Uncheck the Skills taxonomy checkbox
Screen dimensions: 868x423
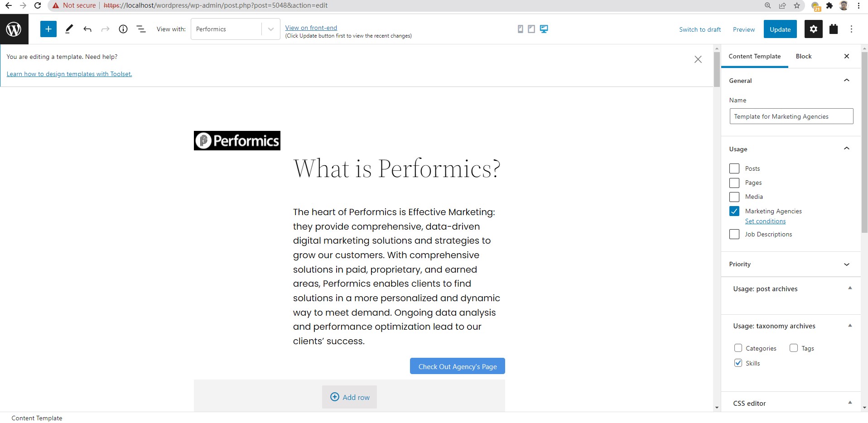tap(738, 363)
